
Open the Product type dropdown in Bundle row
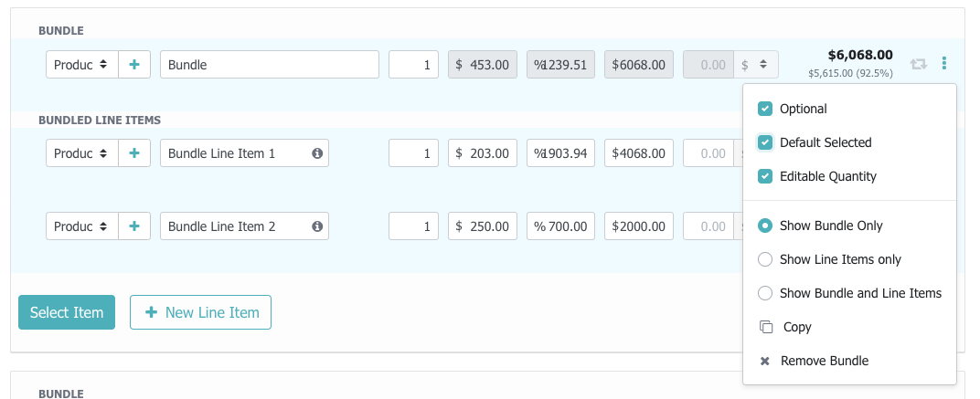tap(81, 65)
